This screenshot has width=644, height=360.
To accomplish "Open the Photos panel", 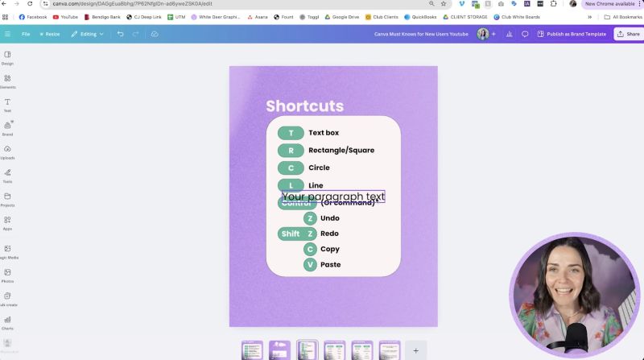I will (x=7, y=275).
